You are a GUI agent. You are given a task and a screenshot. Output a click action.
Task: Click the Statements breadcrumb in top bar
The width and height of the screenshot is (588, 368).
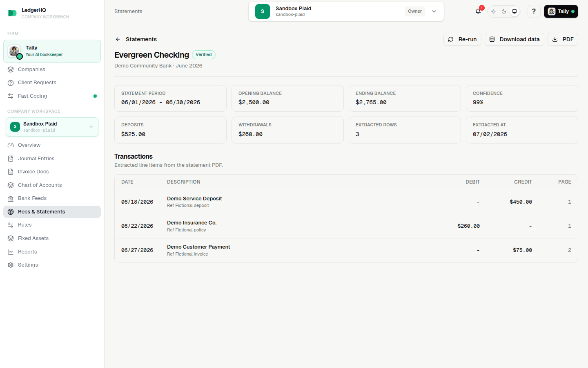[x=128, y=11]
